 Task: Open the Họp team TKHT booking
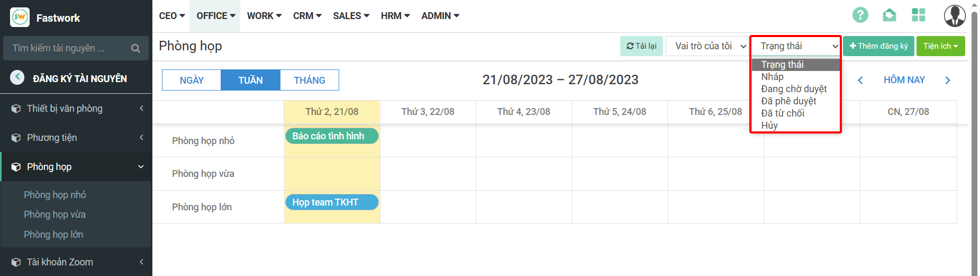(331, 202)
